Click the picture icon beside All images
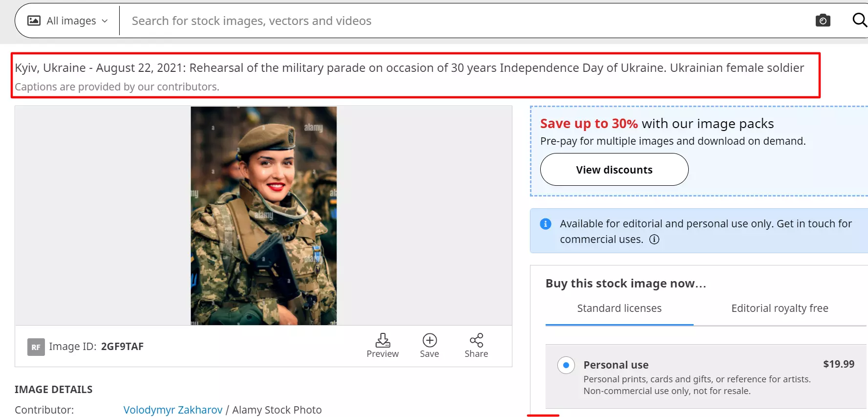 pyautogui.click(x=34, y=21)
